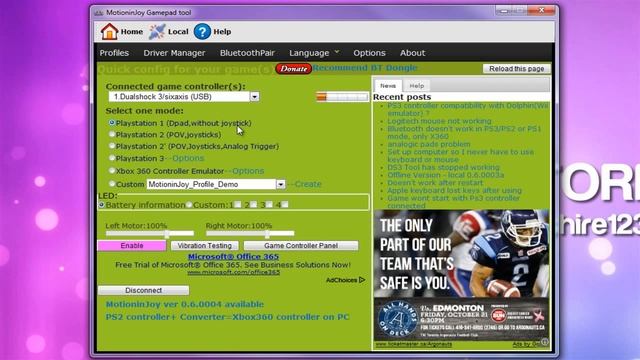Viewport: 640px width, 360px height.
Task: Start Vibration Testing
Action: pos(204,245)
